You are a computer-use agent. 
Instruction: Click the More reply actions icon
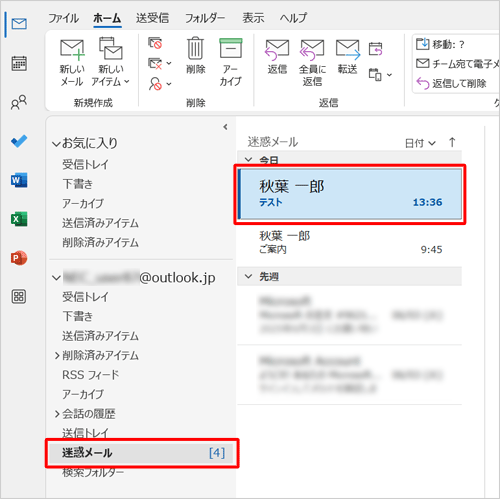click(x=375, y=74)
